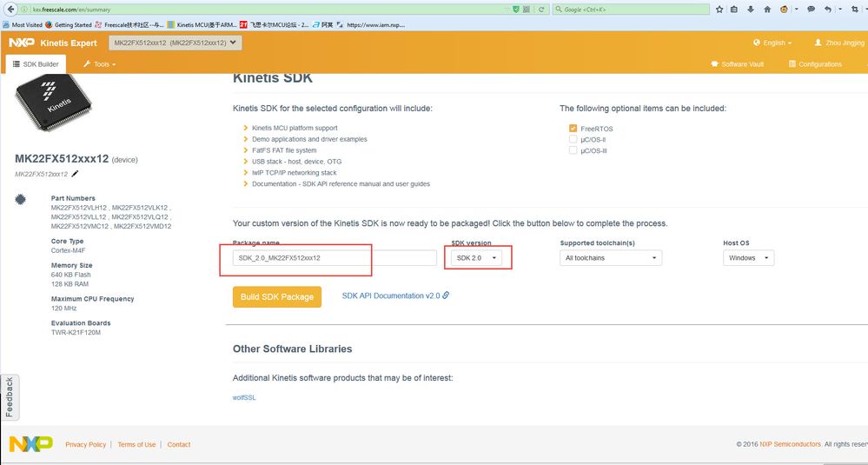Open the Privacy Policy footer link
Screen dimensions: 868x465
(x=85, y=444)
